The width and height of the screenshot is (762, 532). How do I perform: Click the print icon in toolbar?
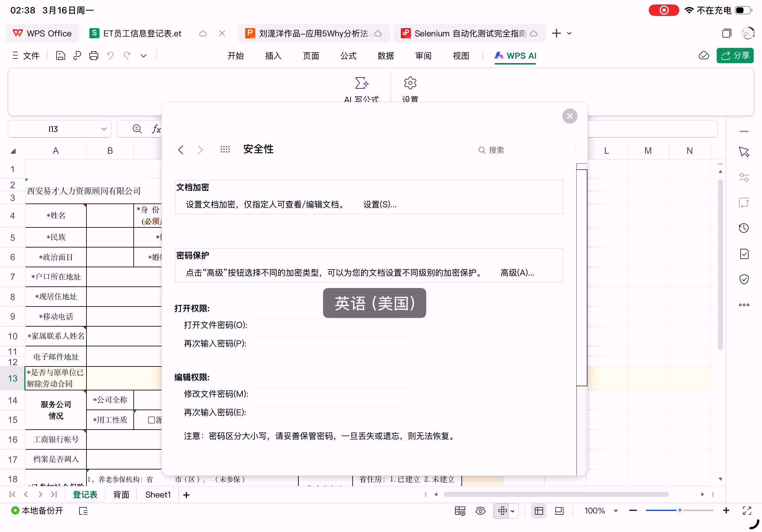point(93,56)
